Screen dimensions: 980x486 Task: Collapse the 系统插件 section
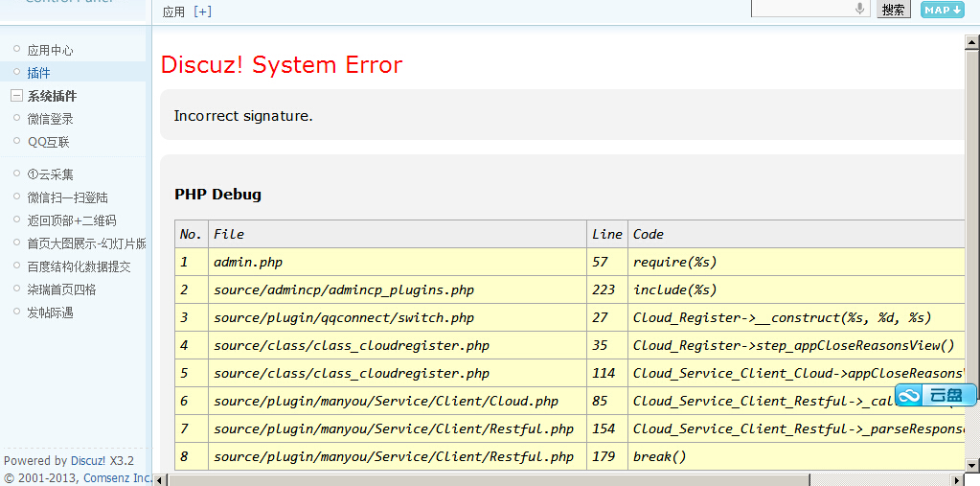[x=16, y=96]
